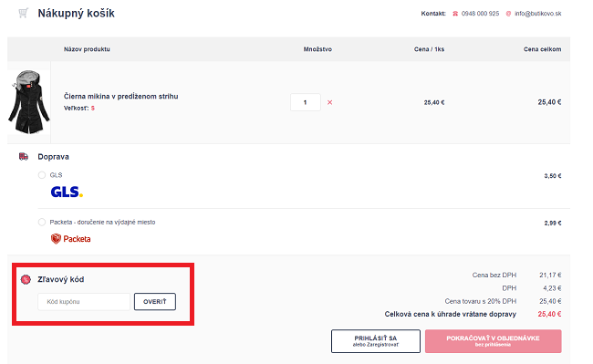Click the quantity field showing 1

(306, 102)
